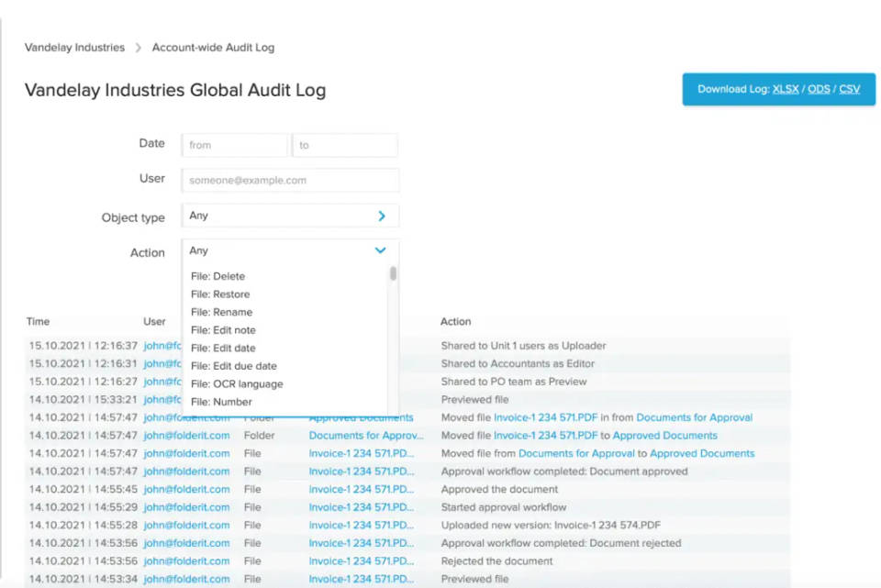
Task: Choose File: Restore option
Action: (x=220, y=294)
